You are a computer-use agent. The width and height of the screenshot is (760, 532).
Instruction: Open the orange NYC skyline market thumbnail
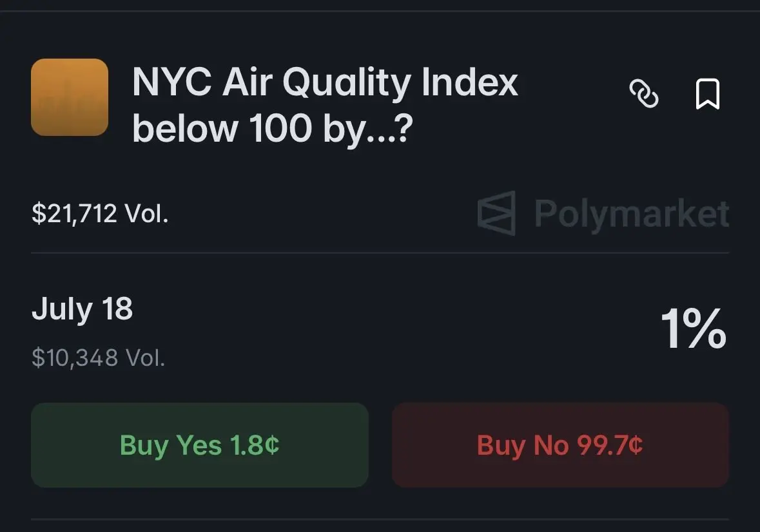coord(70,97)
